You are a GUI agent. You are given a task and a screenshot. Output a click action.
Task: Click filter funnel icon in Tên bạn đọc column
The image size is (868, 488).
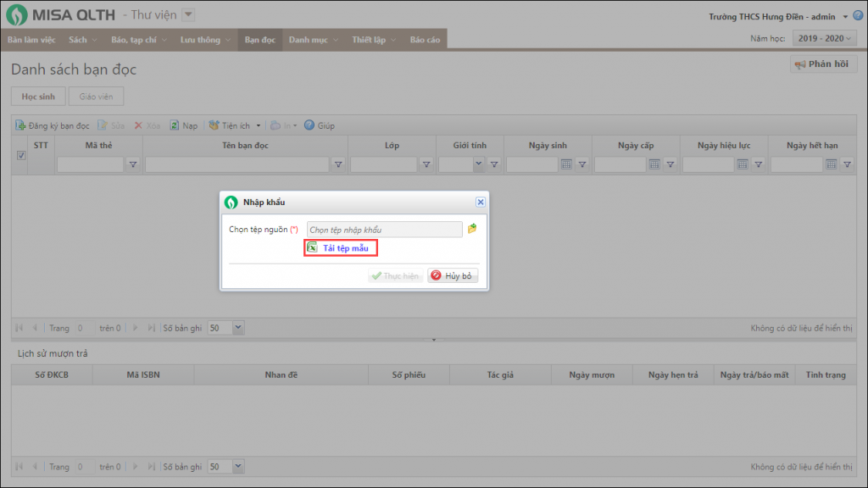tap(337, 165)
